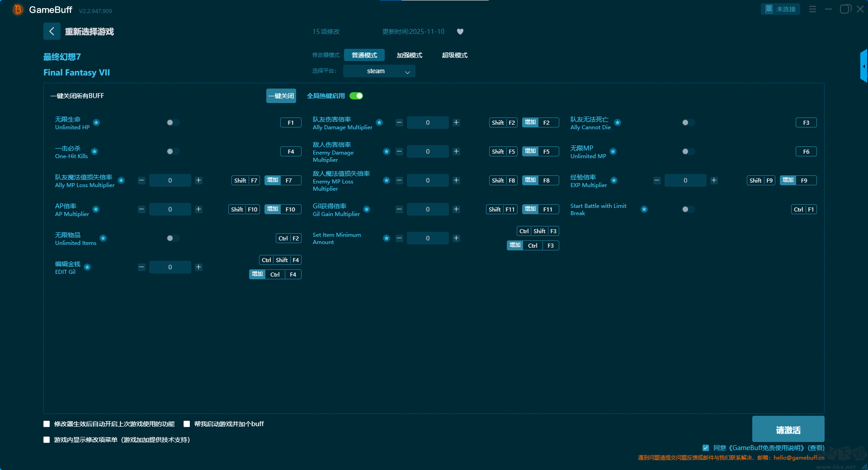Toggle the Unlimited HP switch

(x=173, y=122)
